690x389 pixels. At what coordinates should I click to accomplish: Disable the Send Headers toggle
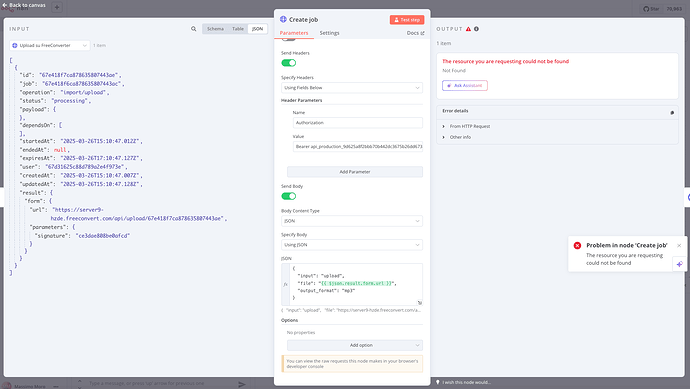(289, 63)
